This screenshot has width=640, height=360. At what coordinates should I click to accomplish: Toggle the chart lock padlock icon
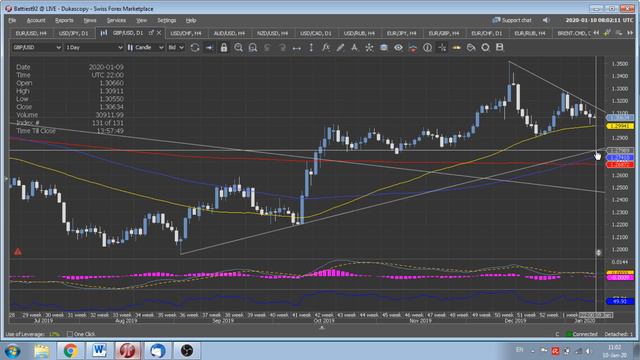[224, 48]
